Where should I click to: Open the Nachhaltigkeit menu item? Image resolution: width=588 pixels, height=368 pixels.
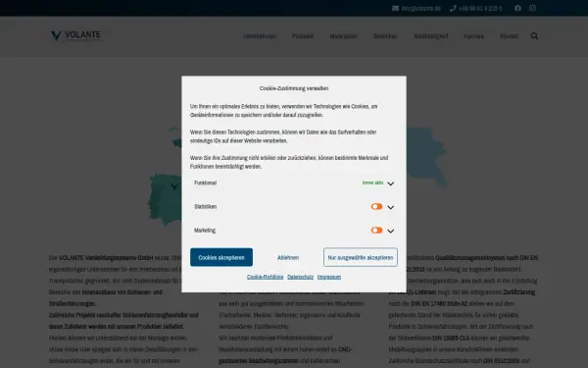coord(431,36)
